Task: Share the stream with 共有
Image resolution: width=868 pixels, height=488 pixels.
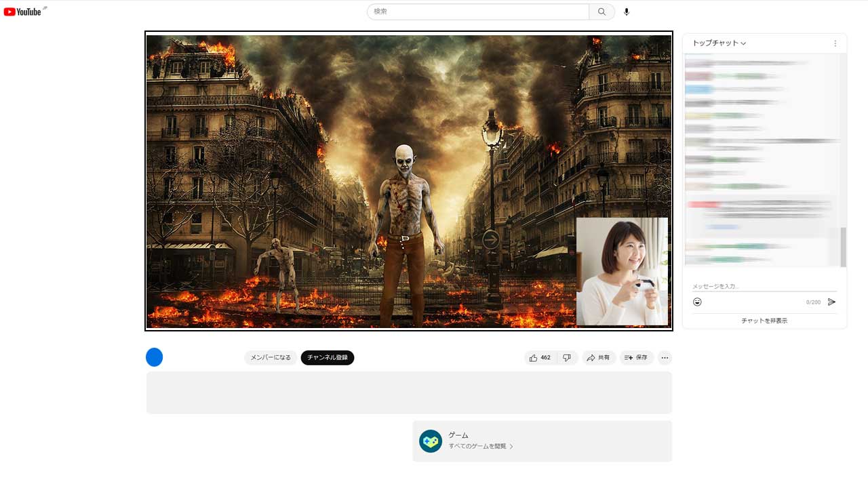Action: point(599,357)
